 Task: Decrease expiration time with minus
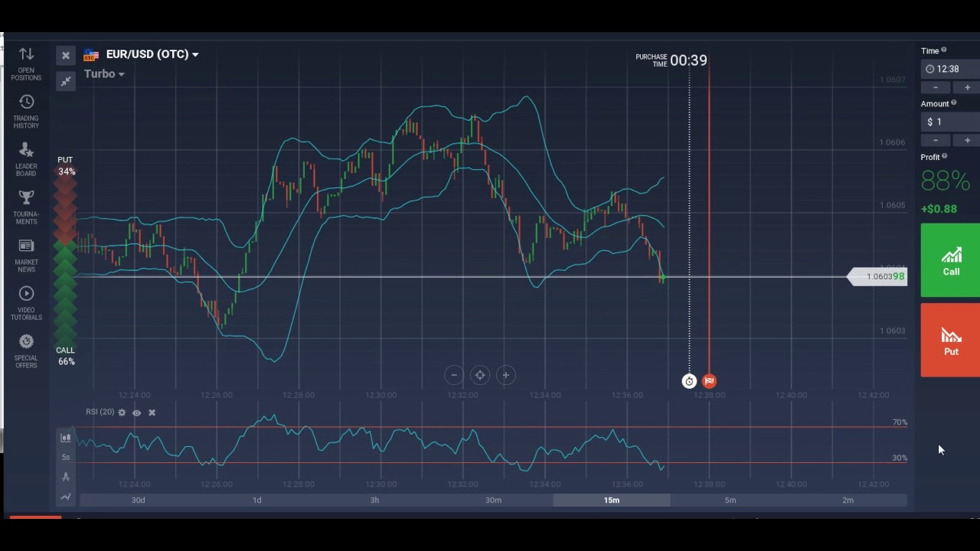coord(936,87)
